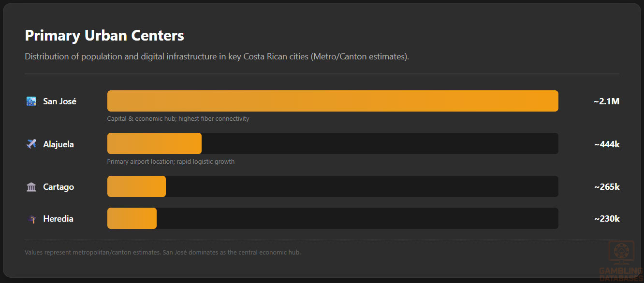Image resolution: width=644 pixels, height=283 pixels.
Task: Click the Cartago orange progress bar
Action: click(x=136, y=186)
